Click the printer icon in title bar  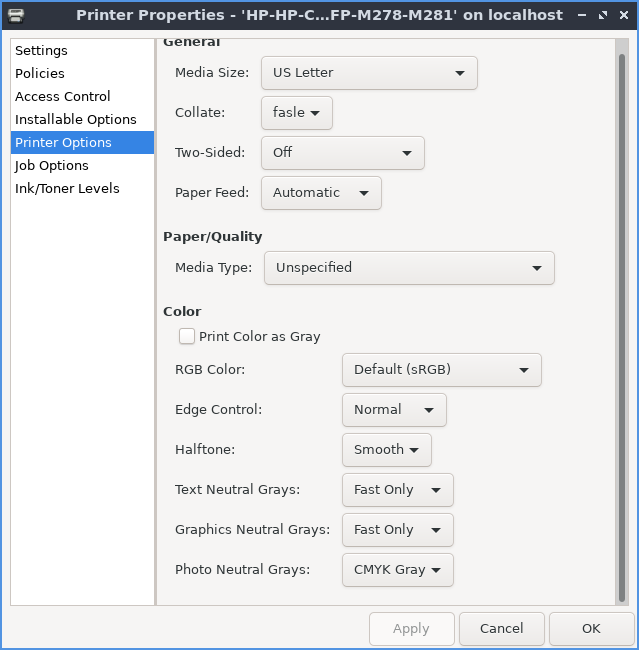[x=16, y=15]
